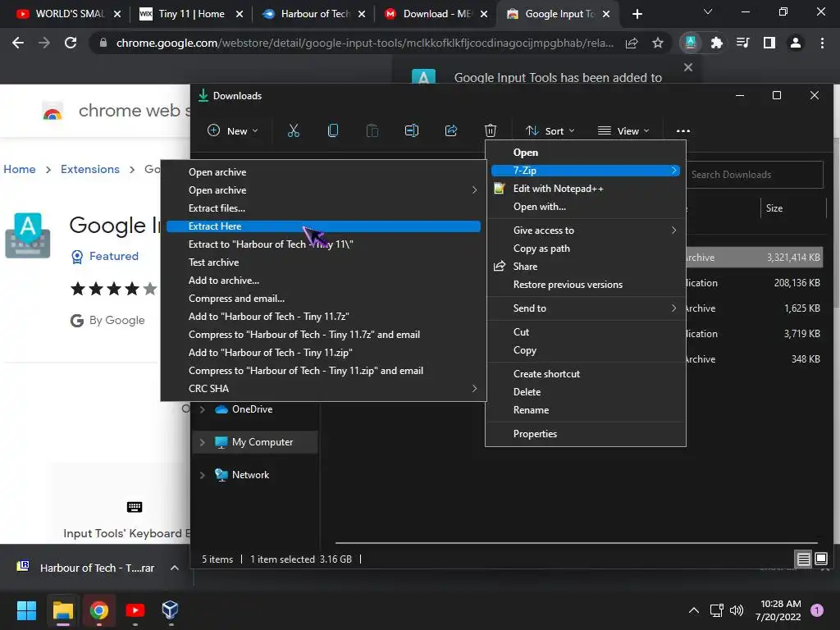This screenshot has width=840, height=630.
Task: Choose Add to archive... option
Action: pos(323,281)
